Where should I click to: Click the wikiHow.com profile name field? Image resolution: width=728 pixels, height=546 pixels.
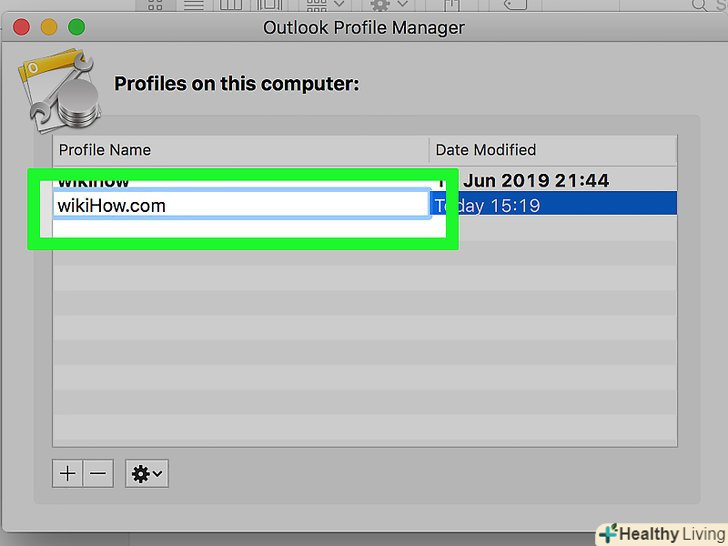(x=241, y=205)
